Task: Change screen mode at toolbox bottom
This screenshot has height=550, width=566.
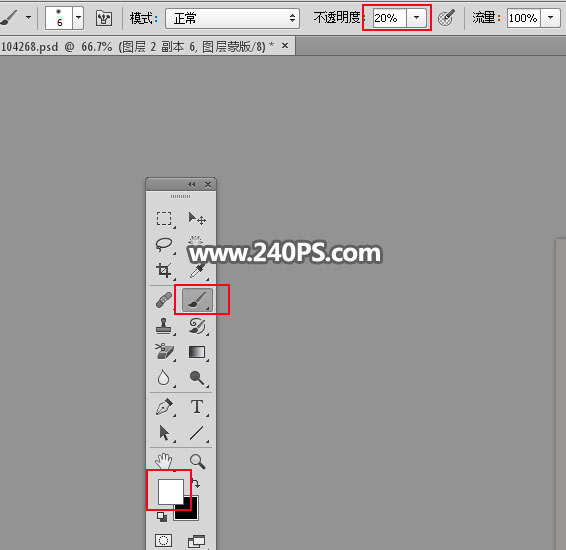Action: click(x=197, y=541)
